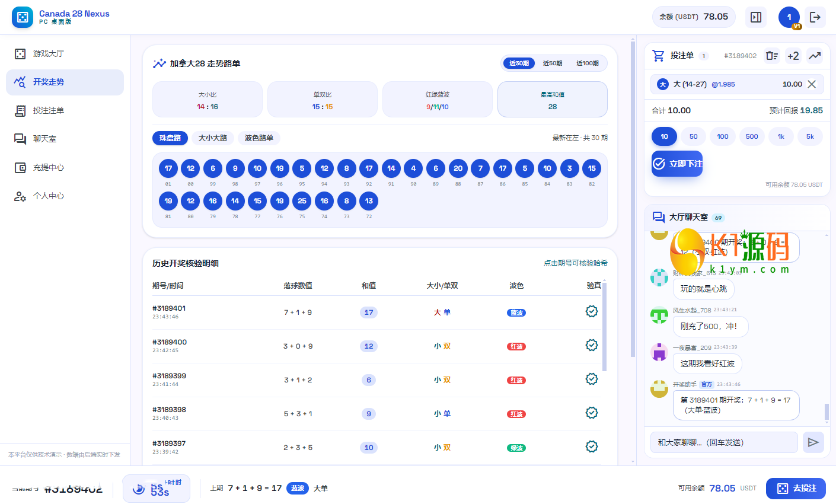The height and width of the screenshot is (504, 836).
Task: Choose the 1k chip amount
Action: [781, 136]
